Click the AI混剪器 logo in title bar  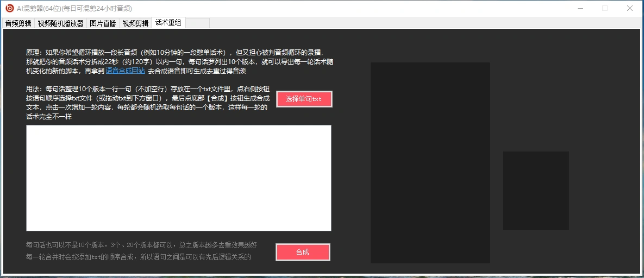[9, 8]
